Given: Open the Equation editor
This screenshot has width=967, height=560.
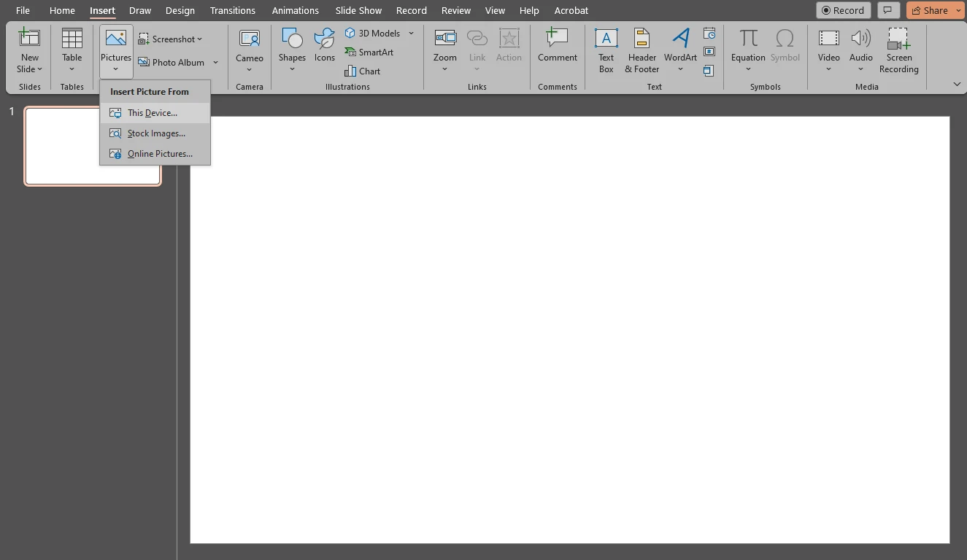Looking at the screenshot, I should point(747,50).
